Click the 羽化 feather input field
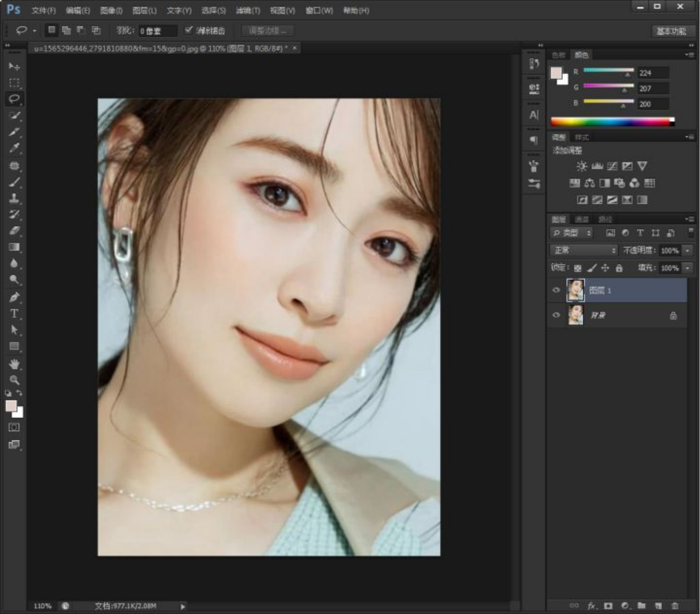The width and height of the screenshot is (700, 614). tap(157, 31)
